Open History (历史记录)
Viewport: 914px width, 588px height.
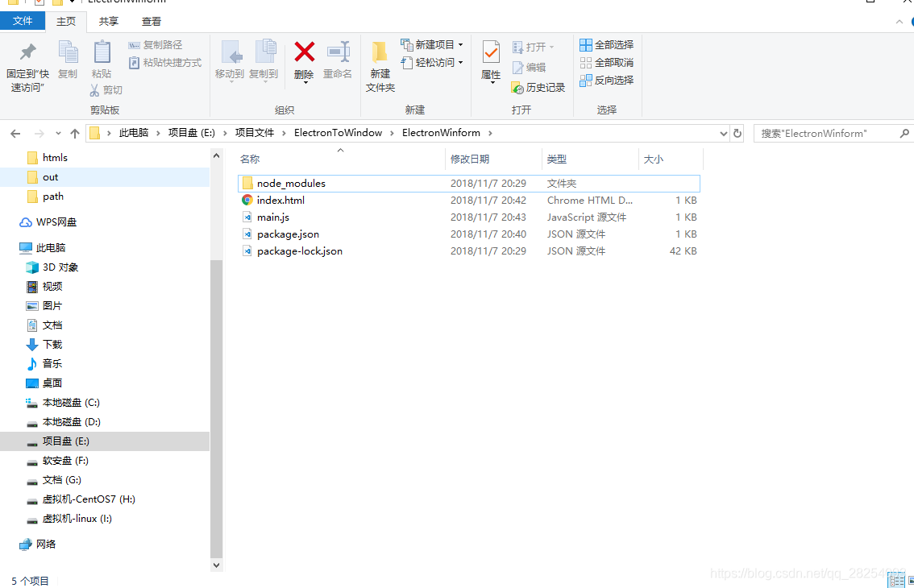click(x=538, y=88)
